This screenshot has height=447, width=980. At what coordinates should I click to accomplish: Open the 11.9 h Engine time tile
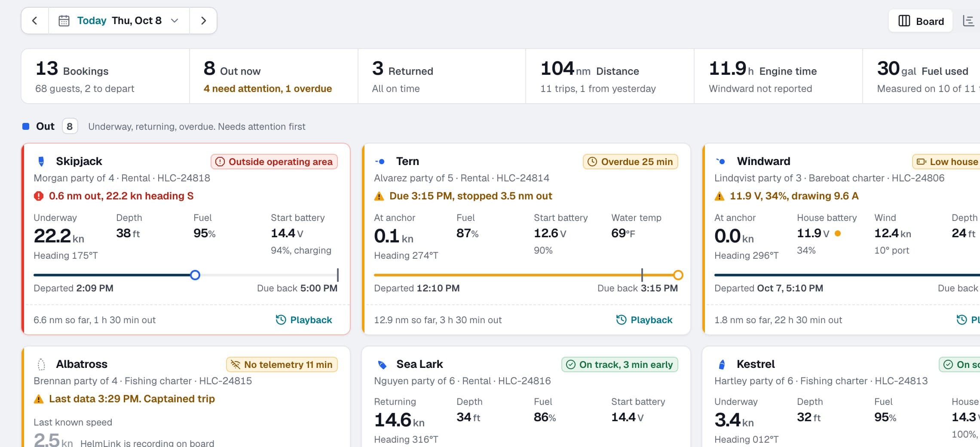pos(778,76)
